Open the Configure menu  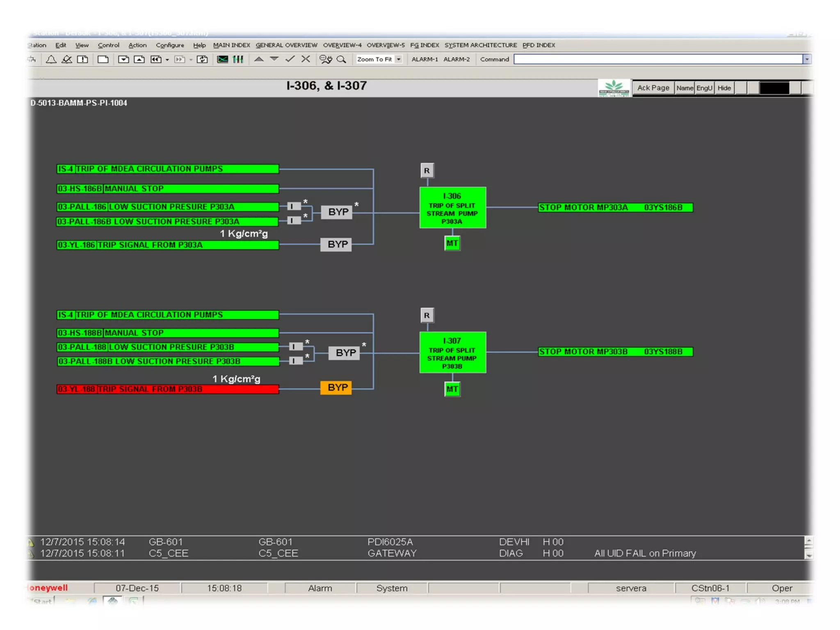170,45
